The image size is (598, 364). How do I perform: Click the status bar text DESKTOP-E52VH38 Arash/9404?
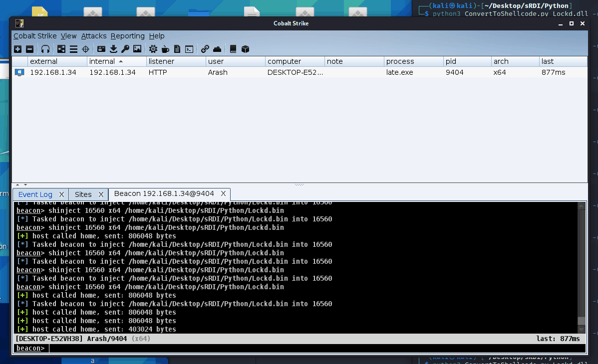71,339
